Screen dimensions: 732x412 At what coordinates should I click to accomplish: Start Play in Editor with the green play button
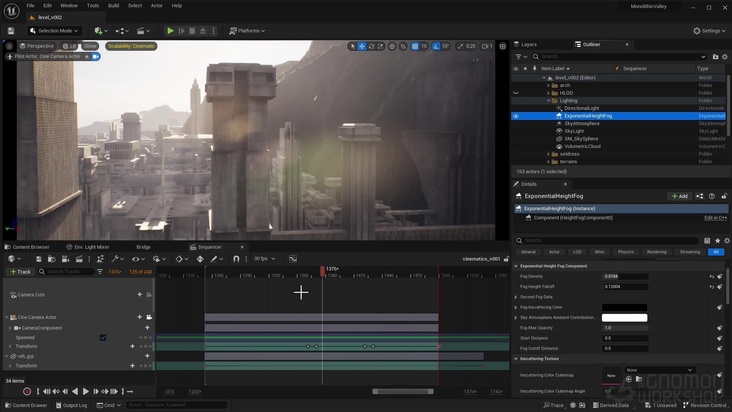pyautogui.click(x=170, y=31)
